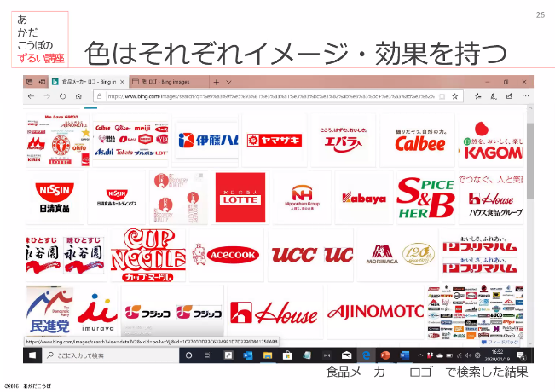Image resolution: width=555 pixels, height=392 pixels.
Task: Open the Kabaya logo image
Action: point(364,198)
